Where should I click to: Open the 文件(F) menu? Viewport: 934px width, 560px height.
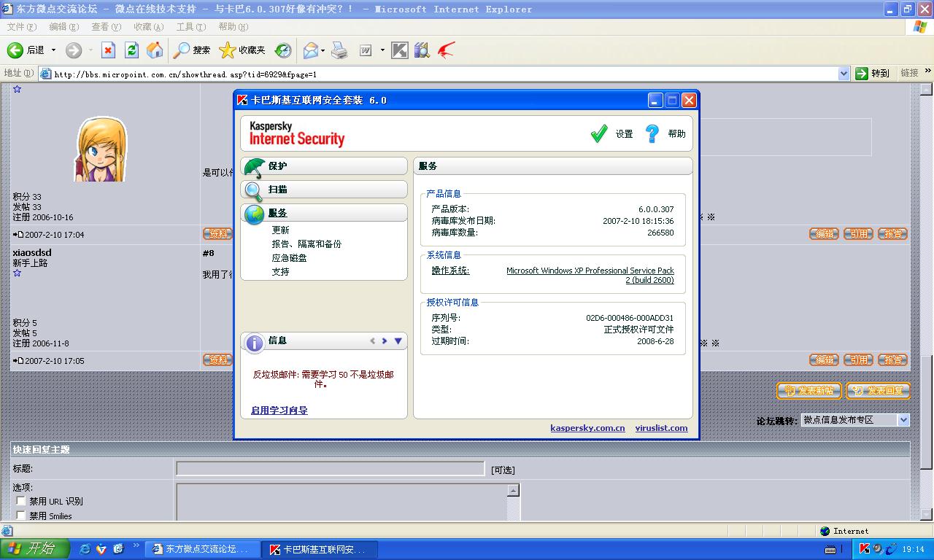click(22, 27)
